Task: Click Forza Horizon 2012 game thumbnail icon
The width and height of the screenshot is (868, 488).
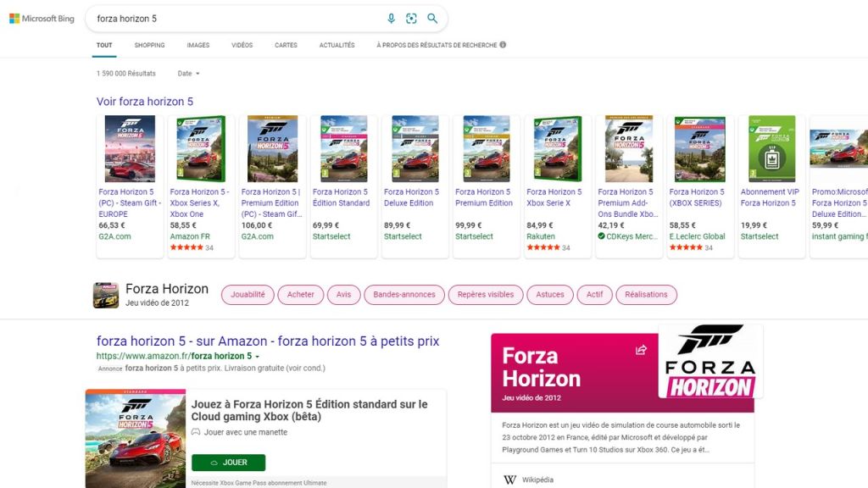Action: (x=106, y=295)
